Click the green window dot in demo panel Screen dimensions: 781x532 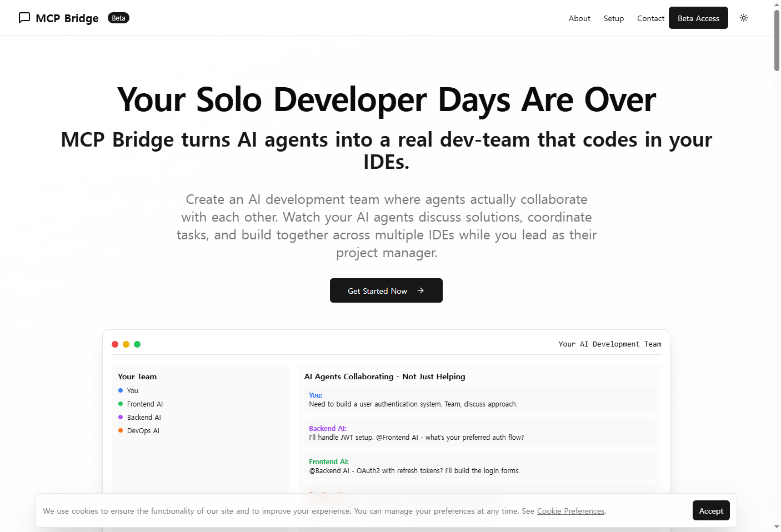point(137,344)
